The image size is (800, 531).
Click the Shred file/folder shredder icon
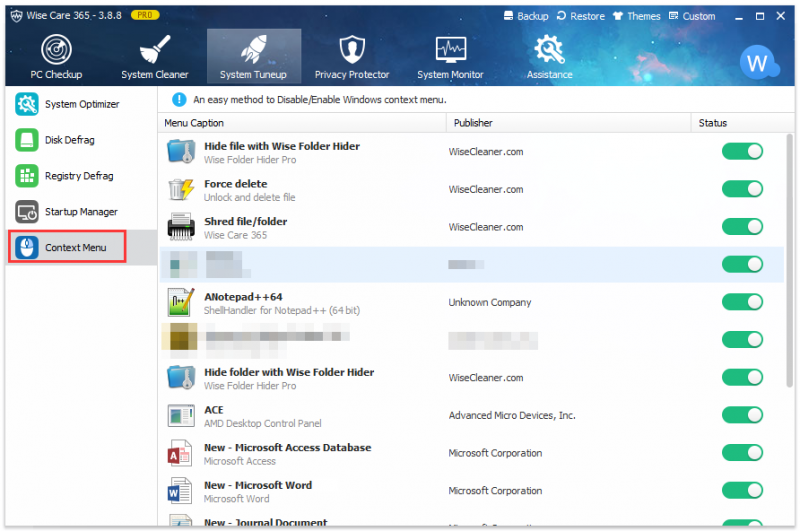pyautogui.click(x=181, y=227)
